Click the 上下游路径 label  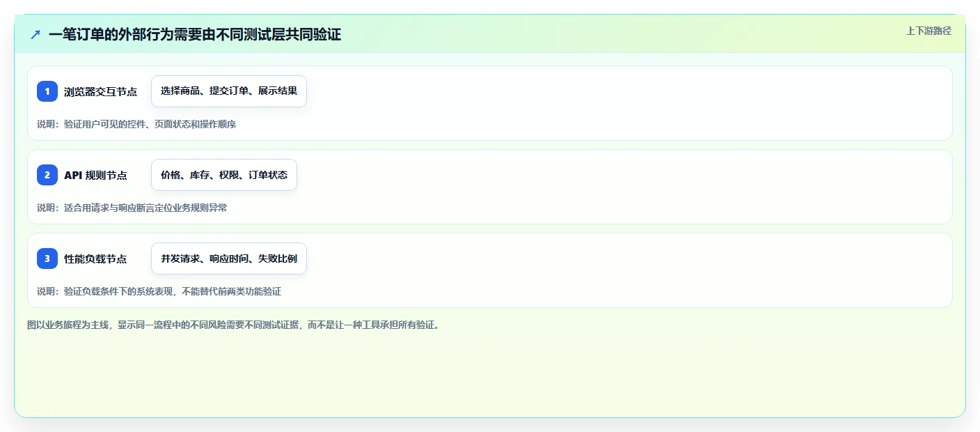[928, 31]
